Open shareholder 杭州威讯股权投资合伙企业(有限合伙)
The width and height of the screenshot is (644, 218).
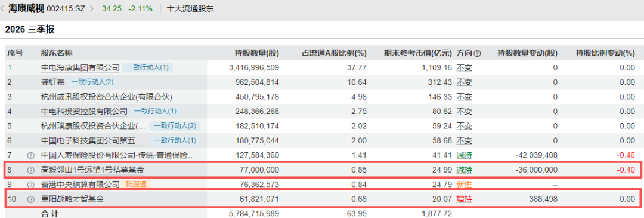tap(106, 97)
